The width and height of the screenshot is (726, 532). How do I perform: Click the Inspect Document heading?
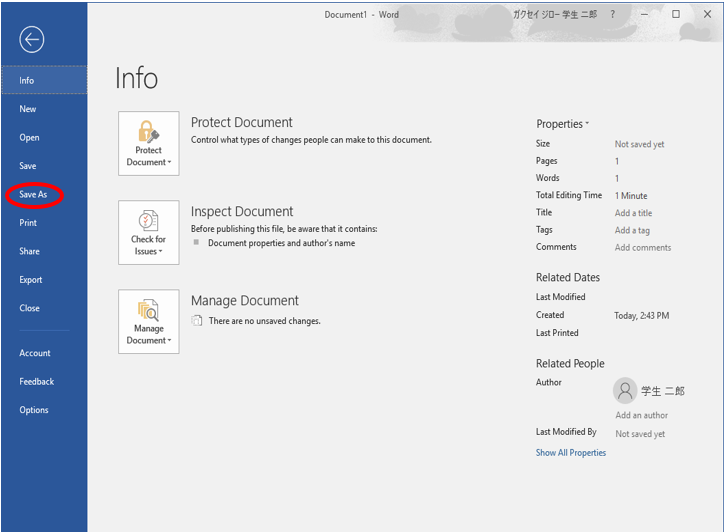click(242, 212)
